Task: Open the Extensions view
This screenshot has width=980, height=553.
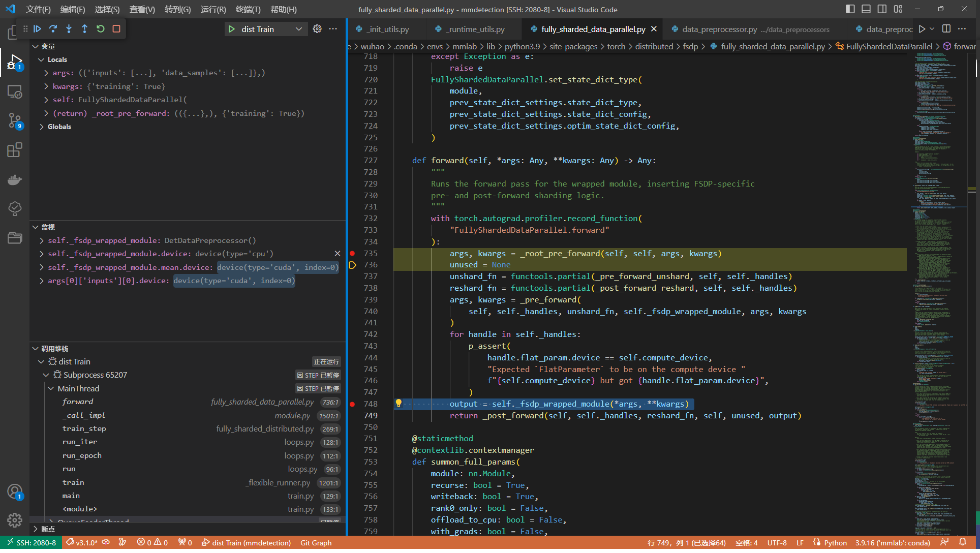Action: click(14, 150)
